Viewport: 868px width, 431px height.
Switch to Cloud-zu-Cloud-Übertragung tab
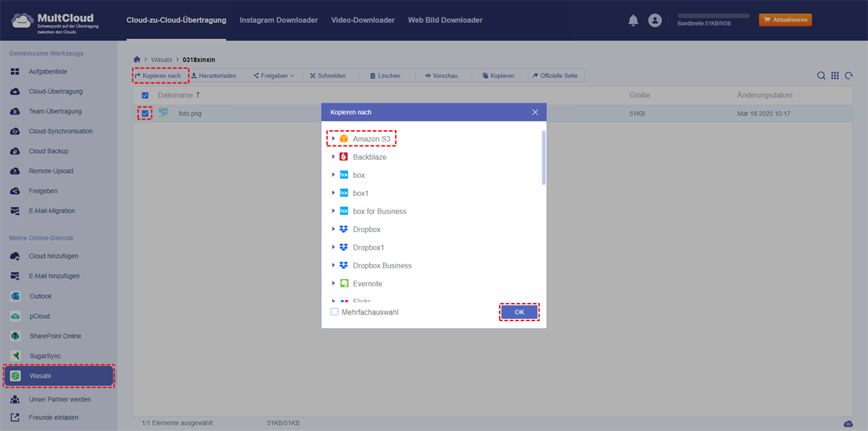176,20
